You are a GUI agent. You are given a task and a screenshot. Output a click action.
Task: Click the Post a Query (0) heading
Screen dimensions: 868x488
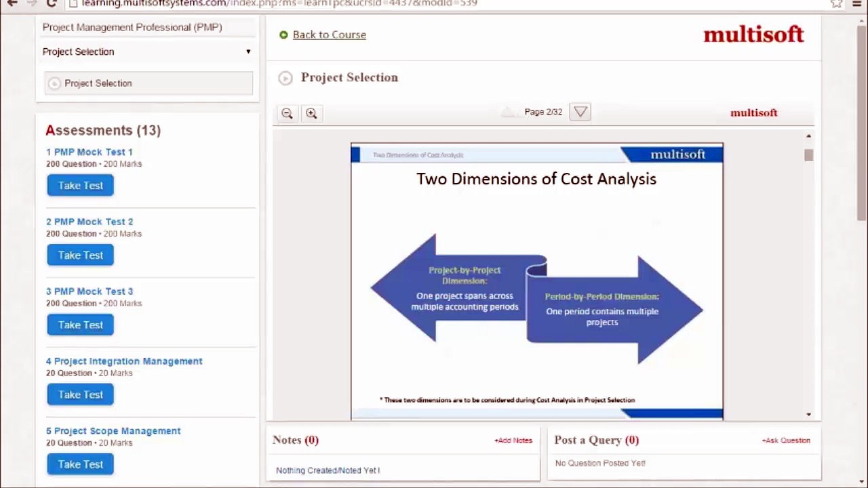point(597,440)
